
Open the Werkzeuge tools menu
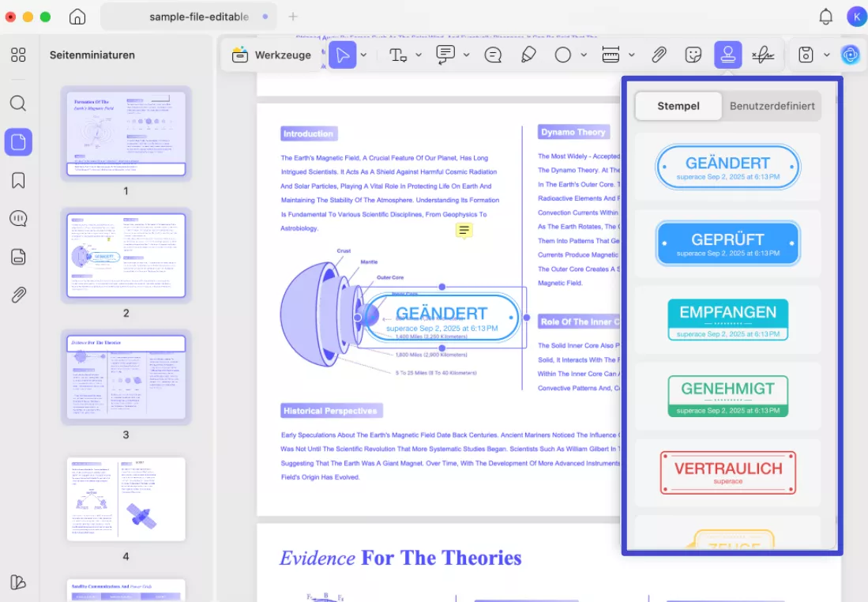pyautogui.click(x=271, y=55)
